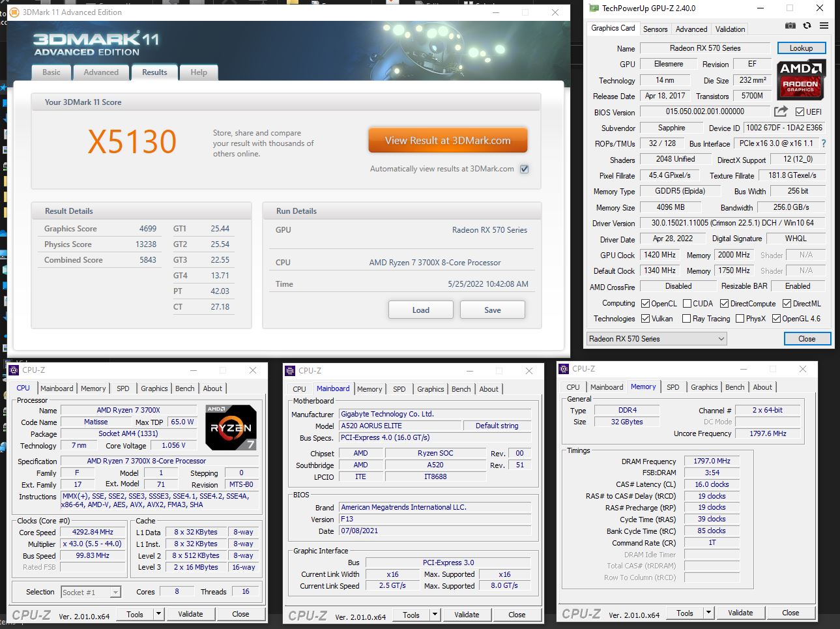Click the BIOS version share/export icon

781,111
